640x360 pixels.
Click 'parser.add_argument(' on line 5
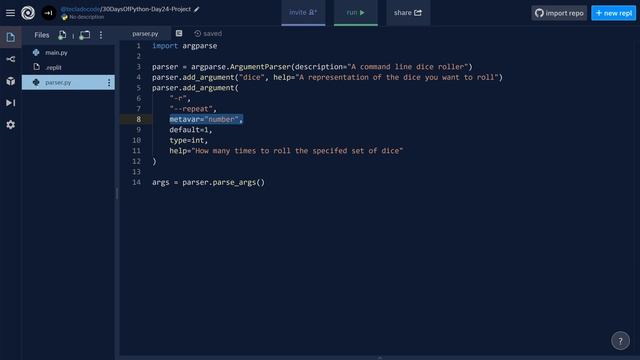pos(195,88)
